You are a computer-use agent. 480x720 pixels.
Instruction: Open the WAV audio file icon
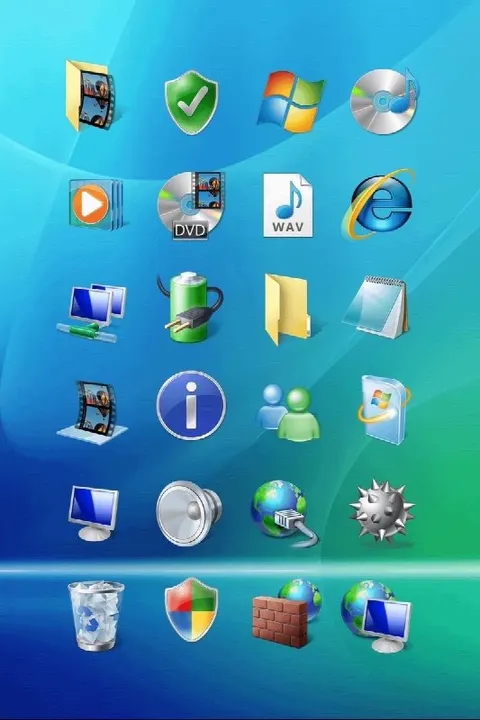tap(288, 205)
